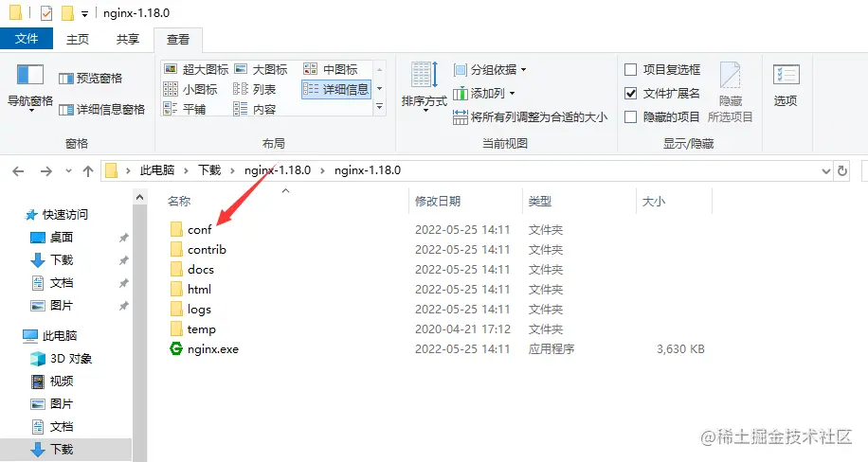Image resolution: width=868 pixels, height=462 pixels.
Task: Customize Quick Access Toolbar dropdown
Action: [84, 13]
